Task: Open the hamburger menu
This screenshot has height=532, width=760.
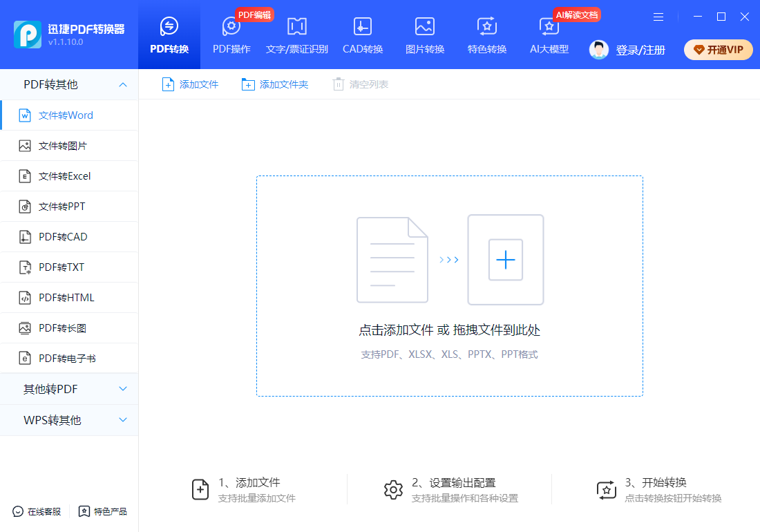Action: (658, 17)
